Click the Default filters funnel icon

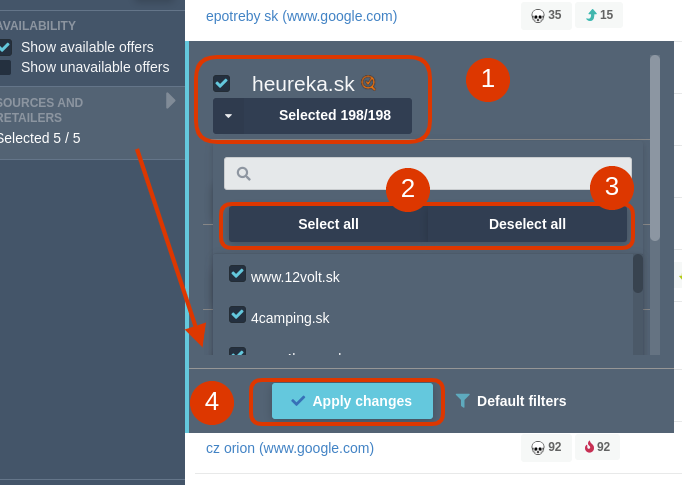(x=463, y=401)
